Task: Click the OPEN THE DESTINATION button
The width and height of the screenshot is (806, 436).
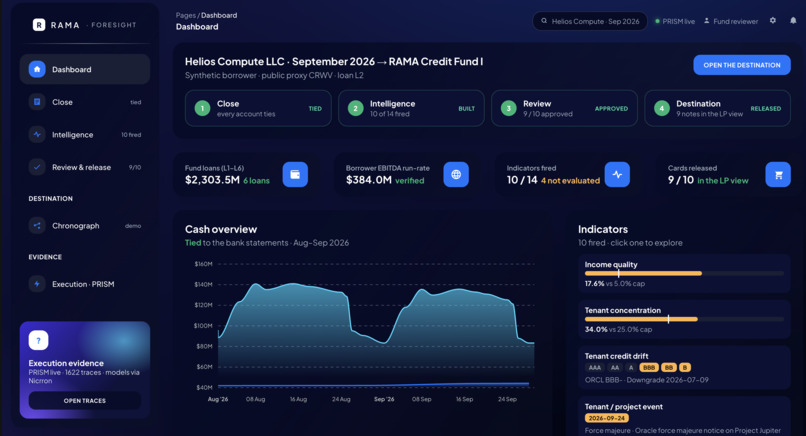Action: tap(742, 65)
